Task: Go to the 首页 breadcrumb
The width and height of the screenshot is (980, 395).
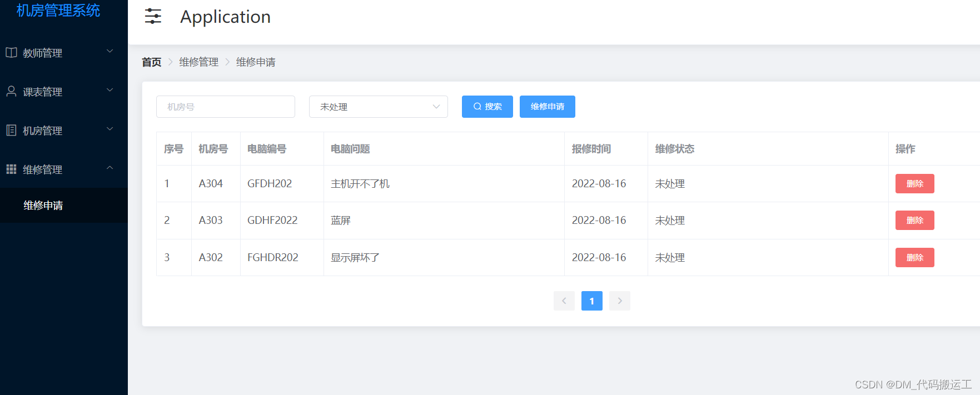Action: (151, 62)
